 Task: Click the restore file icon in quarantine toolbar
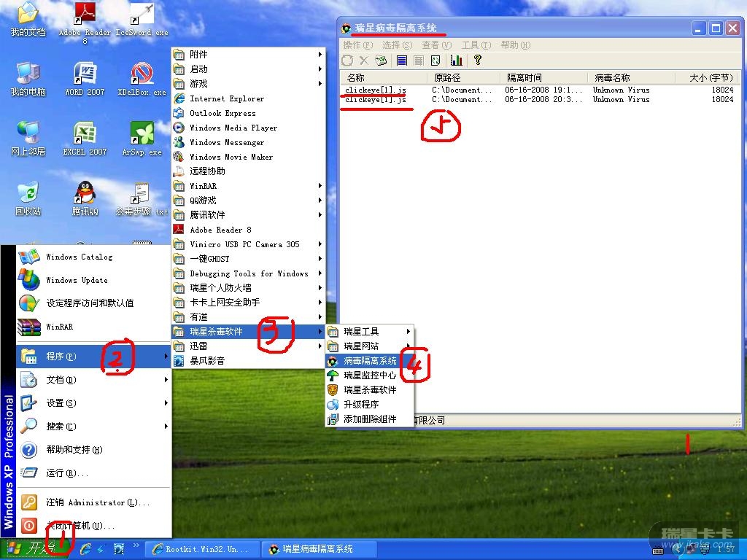[380, 61]
